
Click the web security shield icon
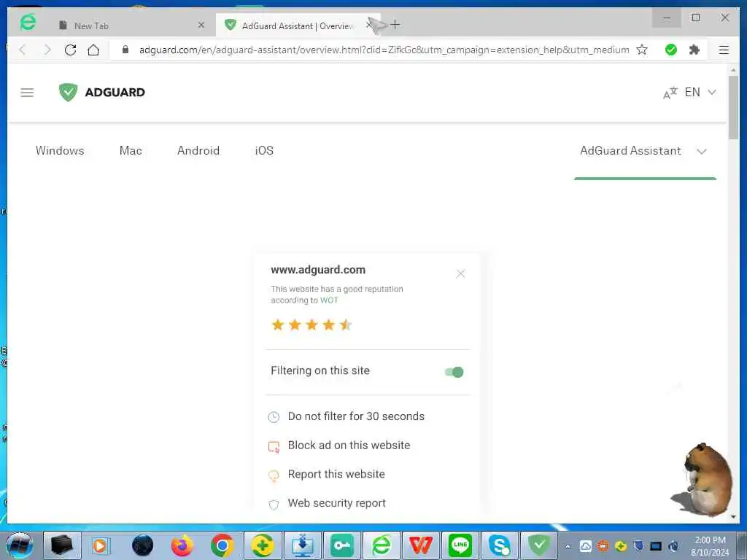[274, 505]
